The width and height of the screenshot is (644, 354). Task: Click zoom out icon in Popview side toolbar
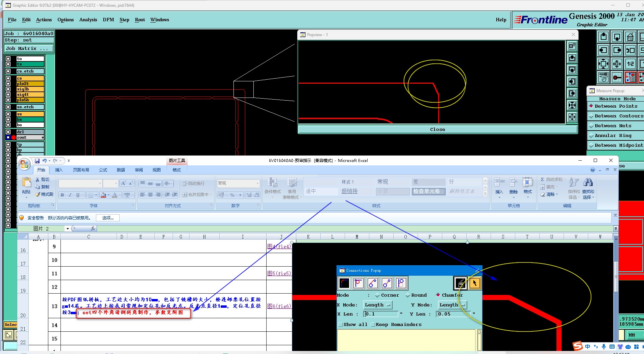(572, 117)
